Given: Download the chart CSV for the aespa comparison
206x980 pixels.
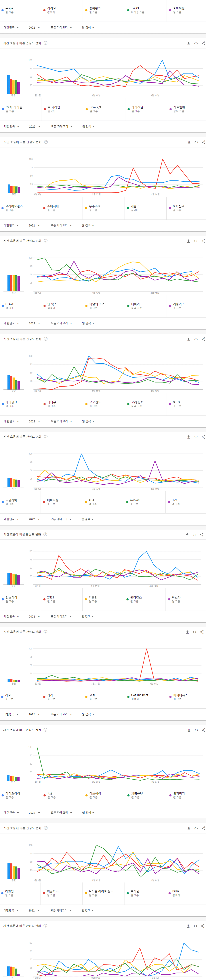Looking at the screenshot, I should point(188,43).
